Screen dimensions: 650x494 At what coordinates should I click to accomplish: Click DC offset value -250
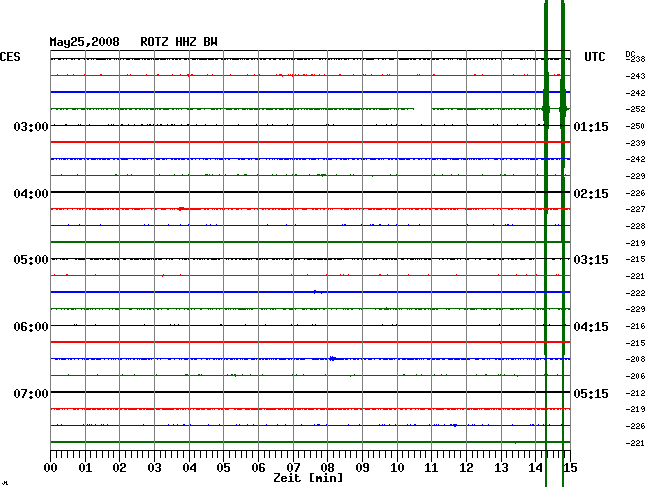tap(635, 126)
